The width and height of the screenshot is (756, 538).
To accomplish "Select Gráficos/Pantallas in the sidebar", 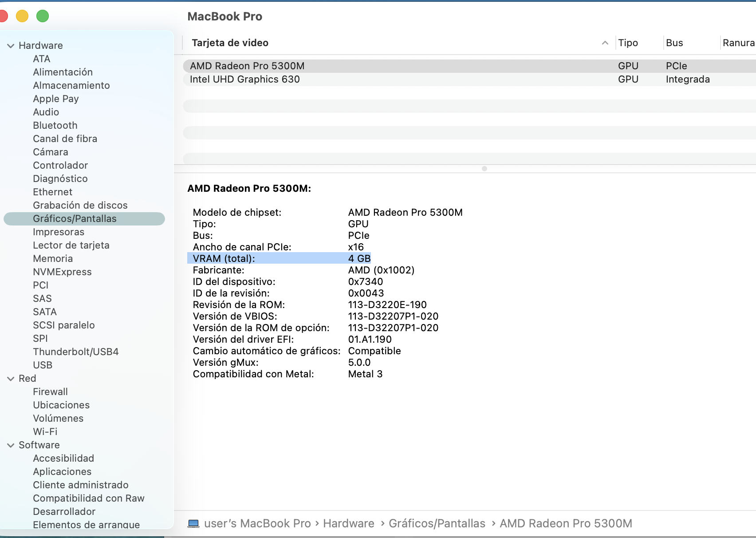I will pyautogui.click(x=84, y=219).
